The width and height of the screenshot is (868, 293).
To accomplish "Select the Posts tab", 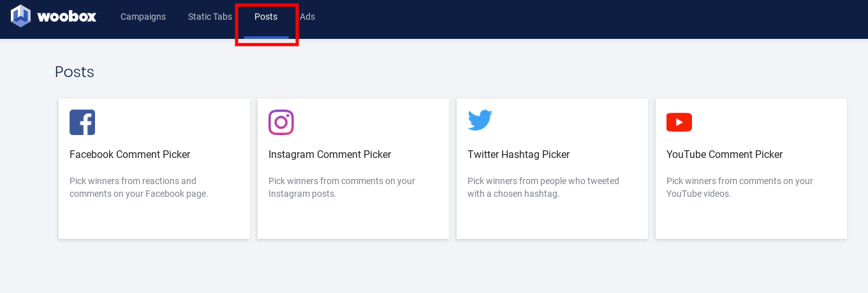I will (266, 17).
